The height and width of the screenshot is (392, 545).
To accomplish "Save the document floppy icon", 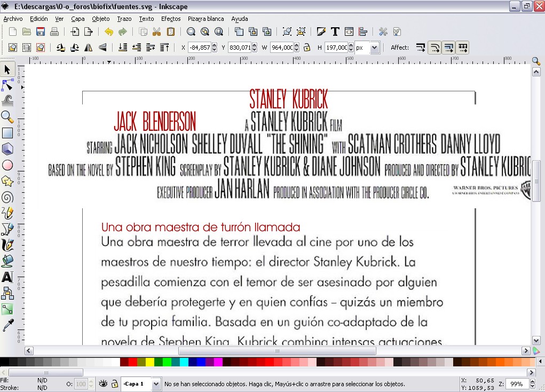I will 41,32.
